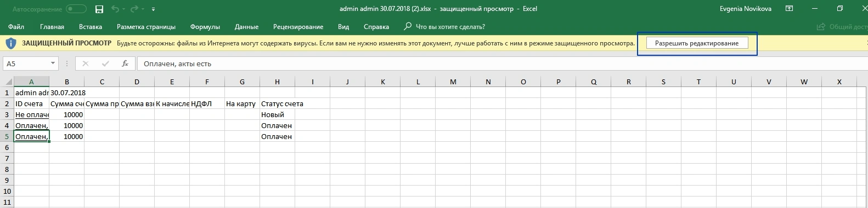Click the 'К начисле' cell in column E
Viewport: 868px width, 208px height.
click(x=172, y=103)
